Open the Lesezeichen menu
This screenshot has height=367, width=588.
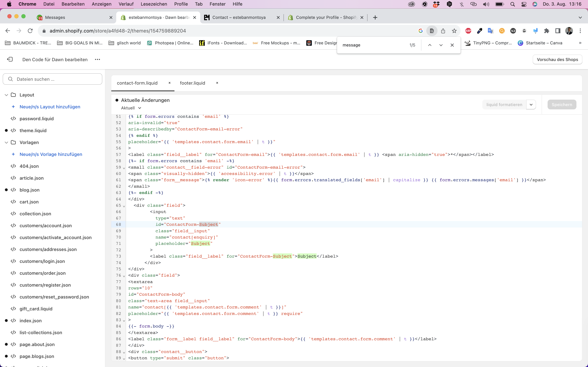click(153, 4)
